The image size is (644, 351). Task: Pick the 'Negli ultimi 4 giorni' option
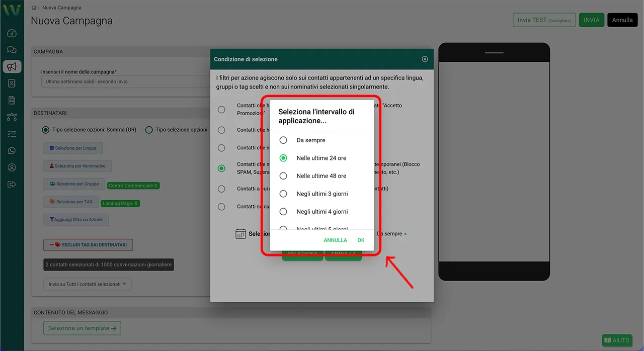pos(283,212)
